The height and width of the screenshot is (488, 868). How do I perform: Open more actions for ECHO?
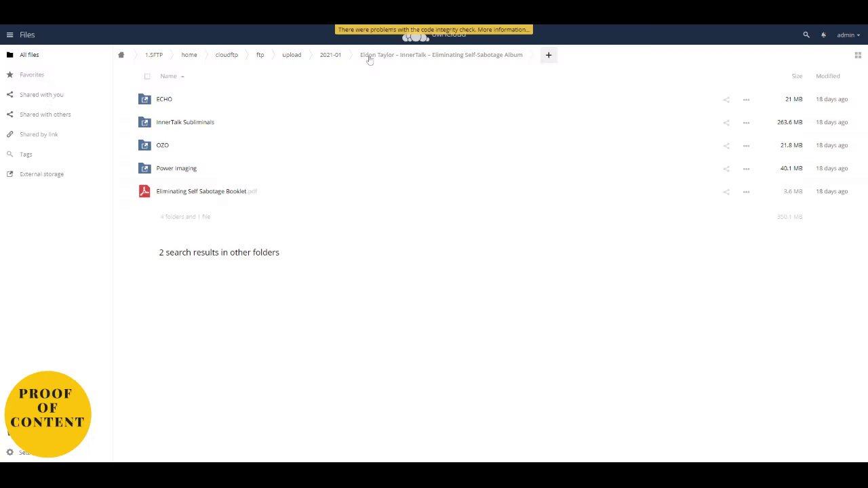[x=746, y=100]
